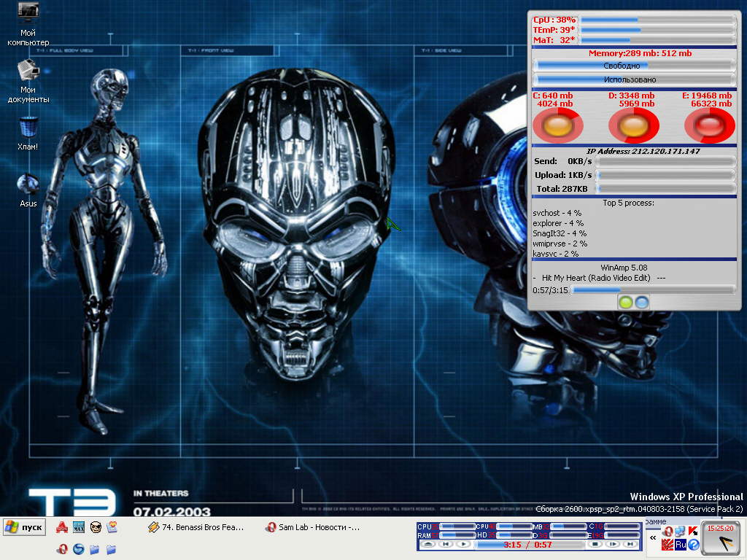Click the Kaspersky K tray icon

693,532
